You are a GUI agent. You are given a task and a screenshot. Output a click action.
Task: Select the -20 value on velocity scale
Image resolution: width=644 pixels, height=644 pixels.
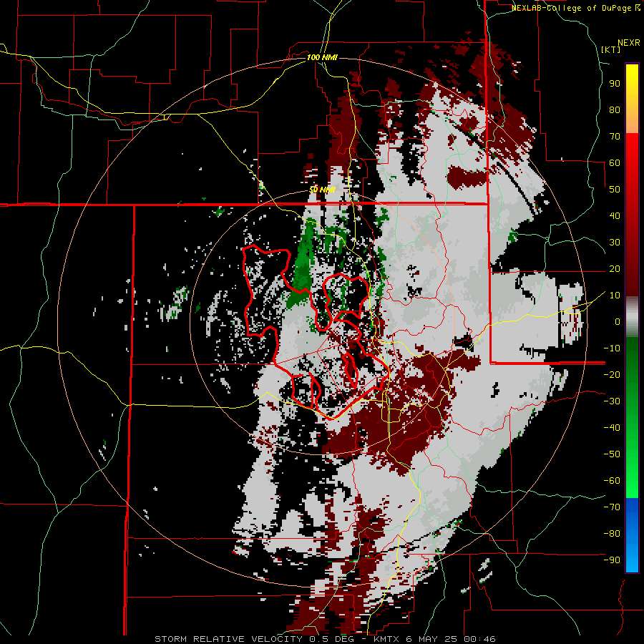pos(612,374)
